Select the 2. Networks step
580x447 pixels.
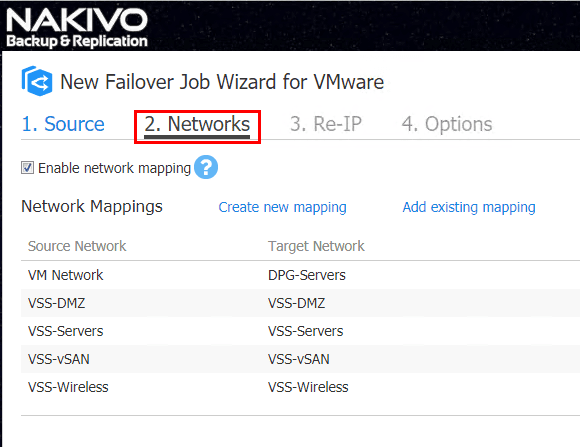click(197, 124)
